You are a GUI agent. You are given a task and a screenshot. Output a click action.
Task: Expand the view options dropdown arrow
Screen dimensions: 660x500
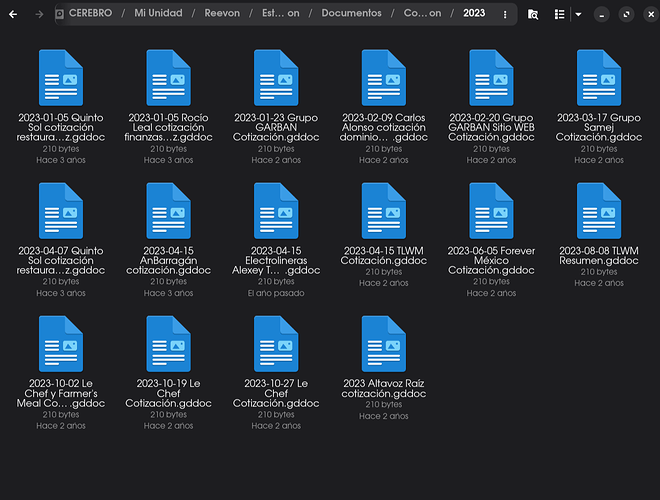click(x=577, y=14)
